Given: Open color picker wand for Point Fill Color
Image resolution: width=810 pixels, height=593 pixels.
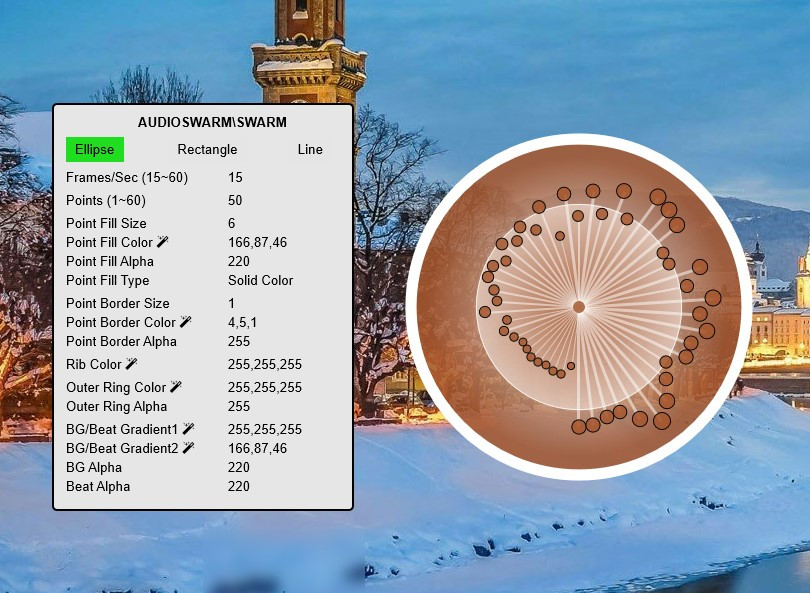Looking at the screenshot, I should pos(163,242).
